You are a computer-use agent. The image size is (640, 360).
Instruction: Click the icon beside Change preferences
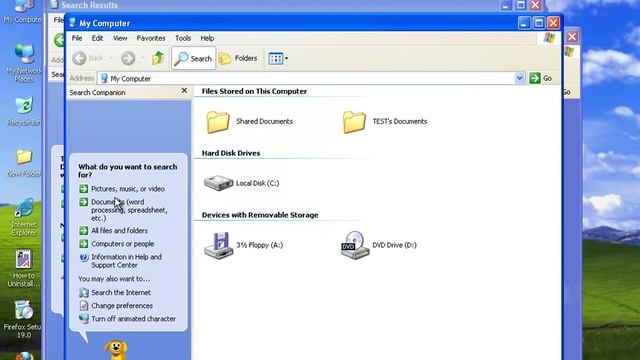point(84,306)
